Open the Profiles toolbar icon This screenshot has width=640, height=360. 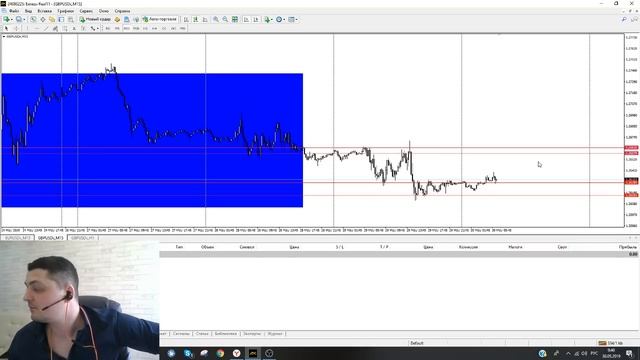coord(19,19)
